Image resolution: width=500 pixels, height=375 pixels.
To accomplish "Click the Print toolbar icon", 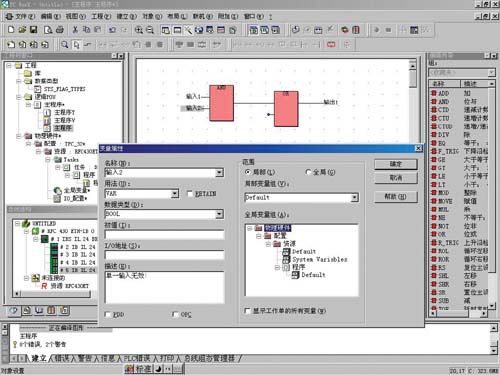I will (60, 30).
